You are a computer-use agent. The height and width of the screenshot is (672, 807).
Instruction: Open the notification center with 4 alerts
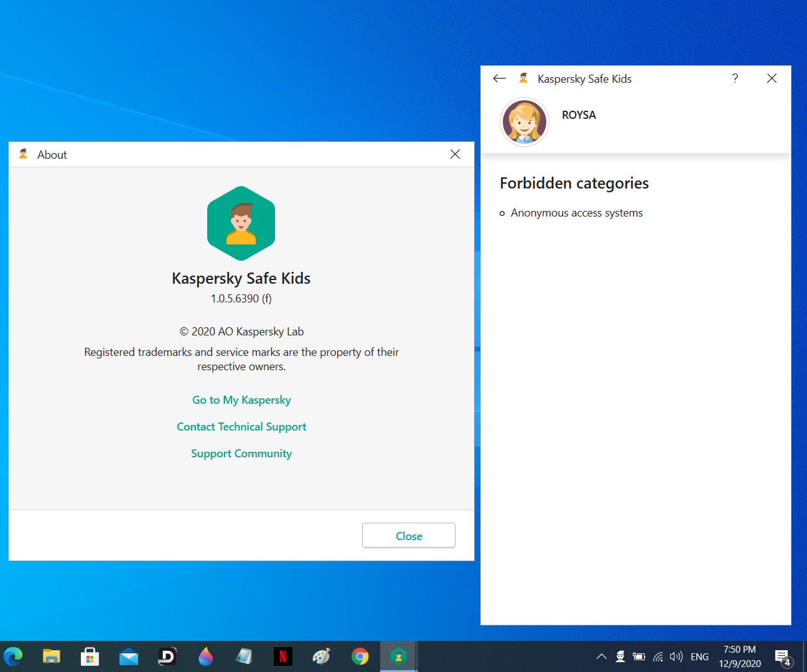tap(783, 657)
